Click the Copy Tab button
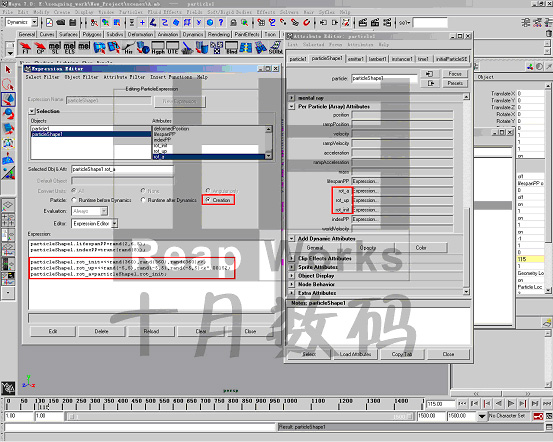 coord(402,354)
